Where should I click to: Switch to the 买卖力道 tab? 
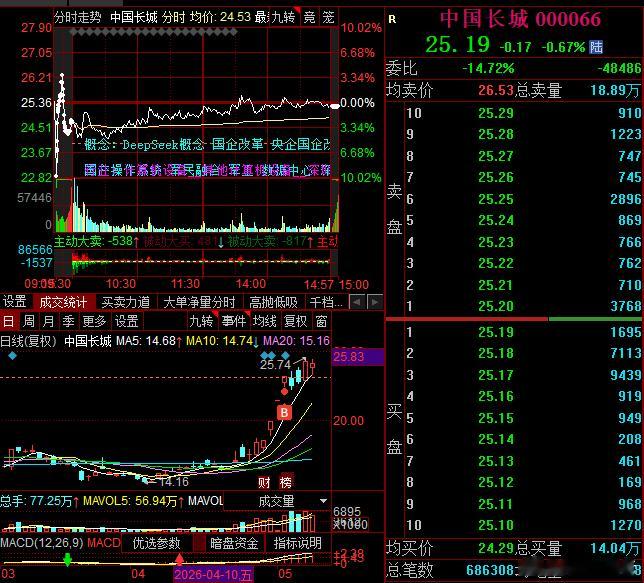pos(126,302)
